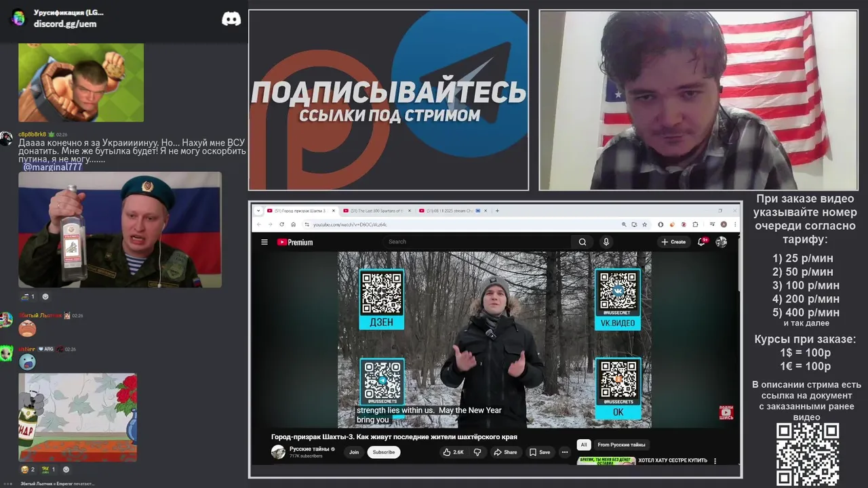This screenshot has width=868, height=488.
Task: Like the video with 2.6K likes
Action: pyautogui.click(x=453, y=452)
